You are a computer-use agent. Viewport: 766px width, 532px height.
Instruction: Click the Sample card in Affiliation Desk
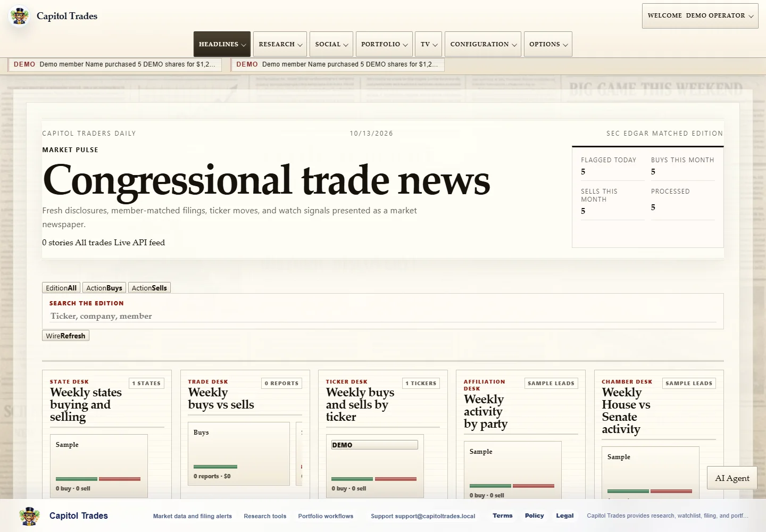tap(512, 470)
